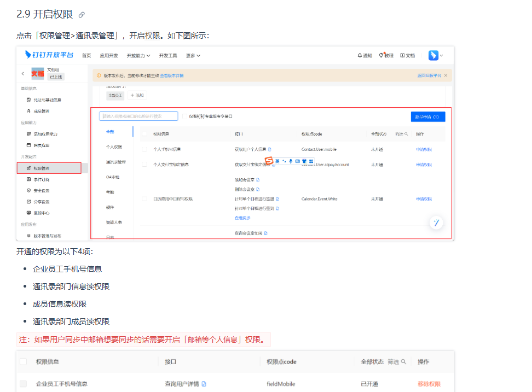This screenshot has width=532, height=392.
Task: Expand the 开放能力 dropdown menu
Action: coord(138,56)
